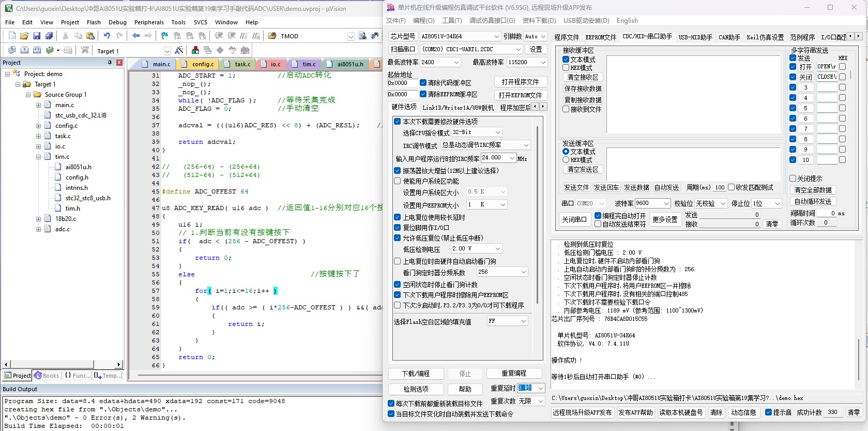868x431 pixels.
Task: Click the Open file folder icon in µVision
Action: click(24, 36)
